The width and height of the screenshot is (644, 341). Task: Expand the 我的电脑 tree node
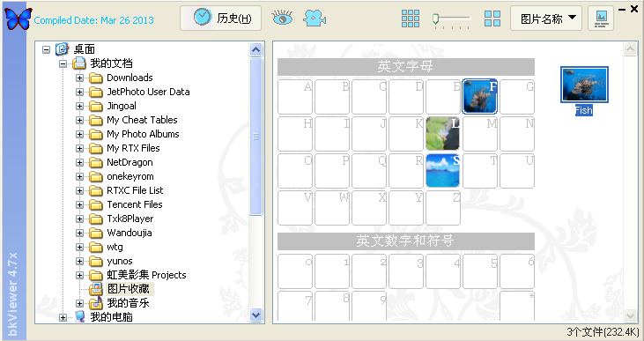coord(63,317)
